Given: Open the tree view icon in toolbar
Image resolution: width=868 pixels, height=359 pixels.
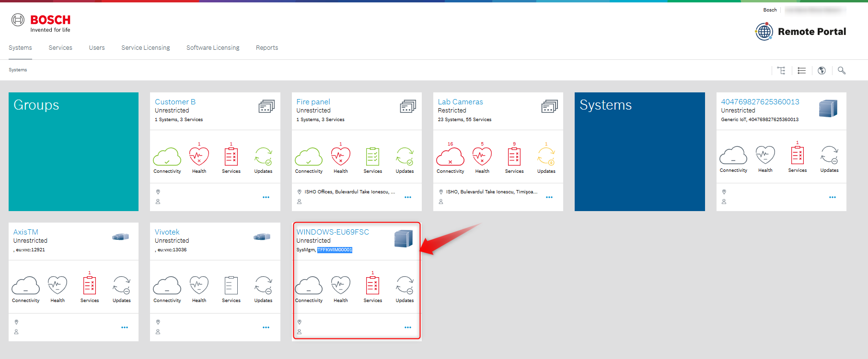Looking at the screenshot, I should click(x=781, y=70).
